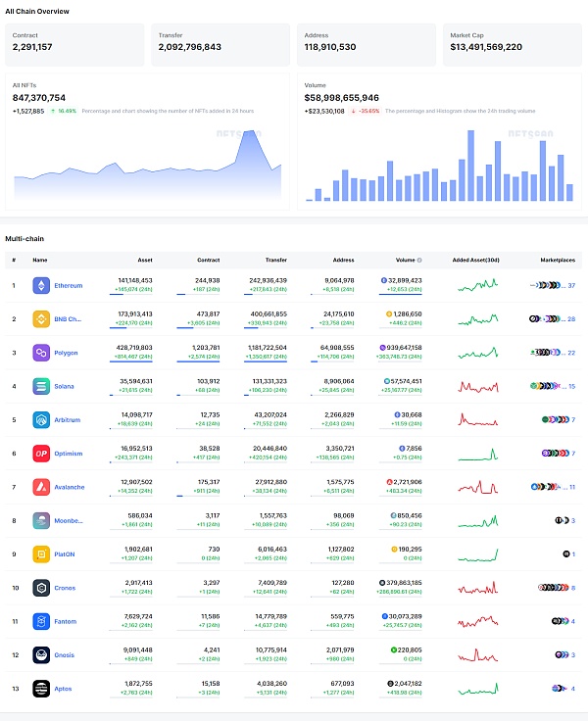This screenshot has width=588, height=721.
Task: Click the BNB coin icon in BNB volume
Action: [389, 314]
